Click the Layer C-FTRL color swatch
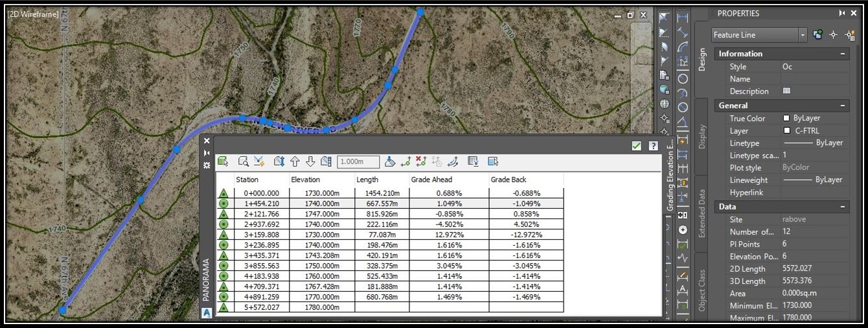The width and height of the screenshot is (868, 328). [x=786, y=131]
